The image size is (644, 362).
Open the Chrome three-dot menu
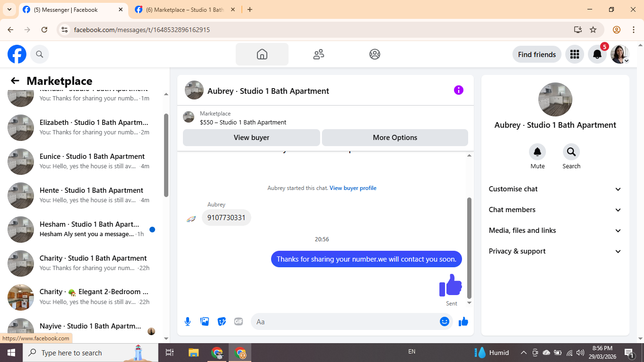634,30
